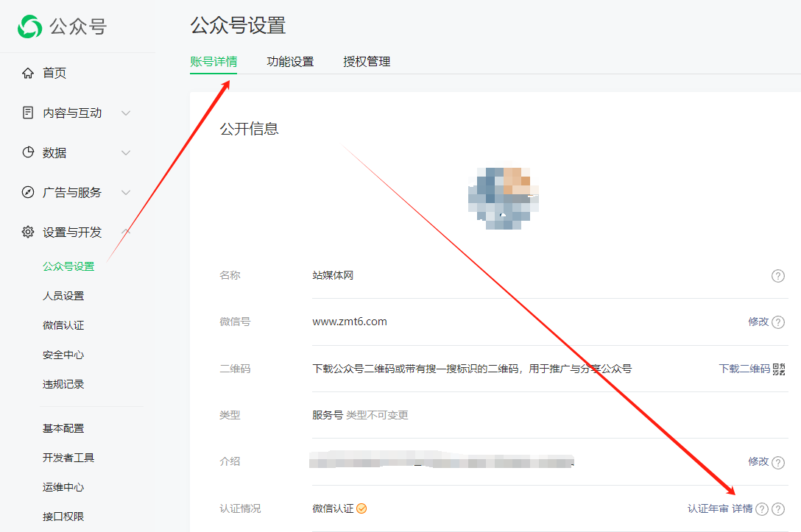801x532 pixels.
Task: Expand the 内容与互动 chevron
Action: coord(126,113)
